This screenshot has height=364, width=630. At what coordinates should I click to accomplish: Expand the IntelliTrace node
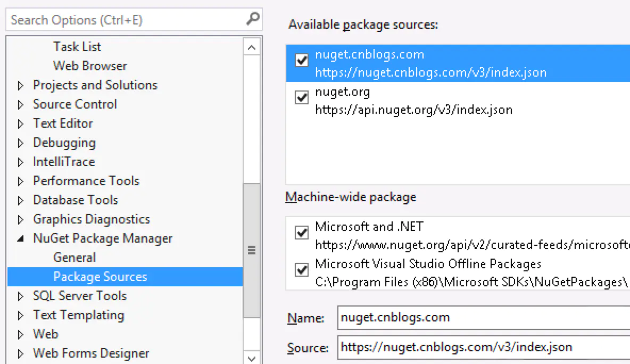(x=21, y=162)
